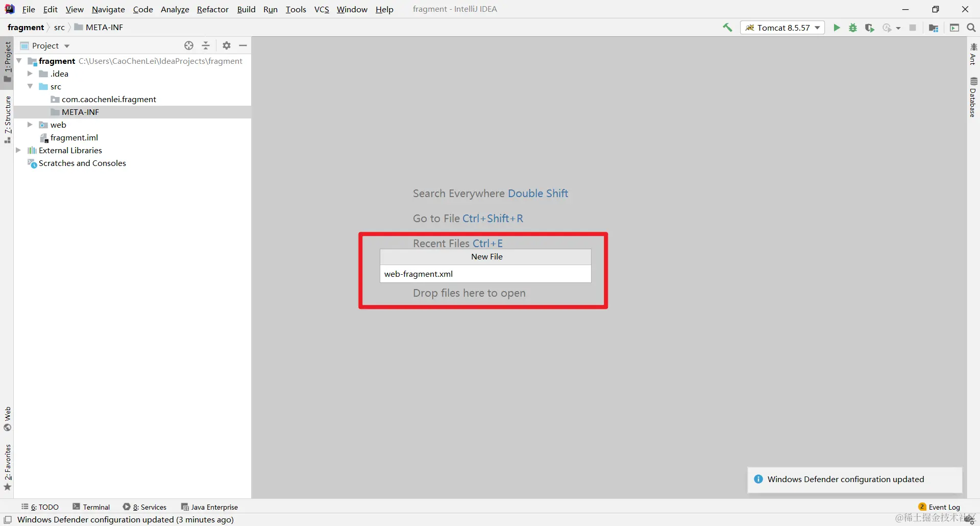The image size is (980, 526).
Task: Click the status bar Windows Defender message
Action: 126,520
